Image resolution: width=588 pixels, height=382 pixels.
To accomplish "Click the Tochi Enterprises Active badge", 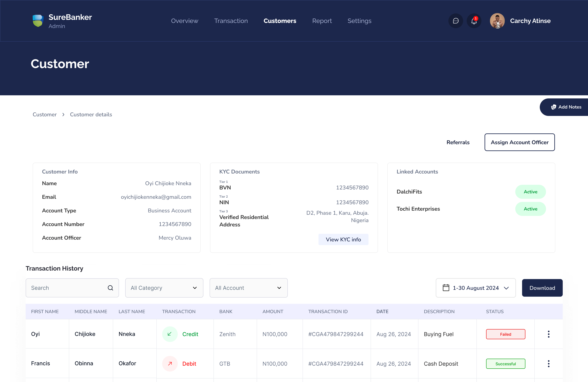I will click(530, 209).
